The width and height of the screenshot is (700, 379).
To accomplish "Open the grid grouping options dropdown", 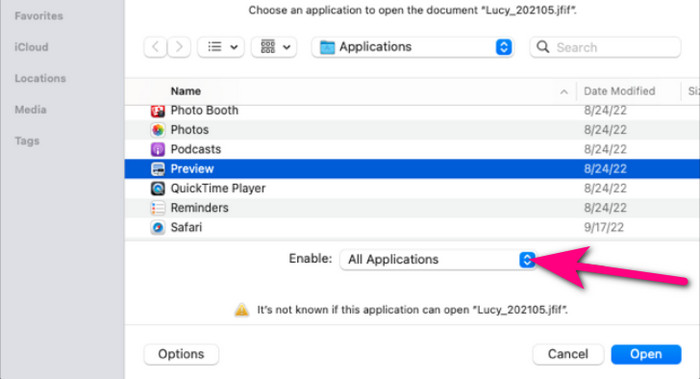I will click(x=274, y=47).
